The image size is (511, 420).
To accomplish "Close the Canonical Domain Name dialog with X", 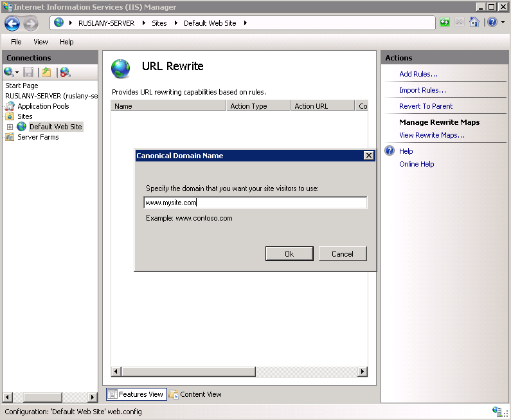I will [368, 156].
